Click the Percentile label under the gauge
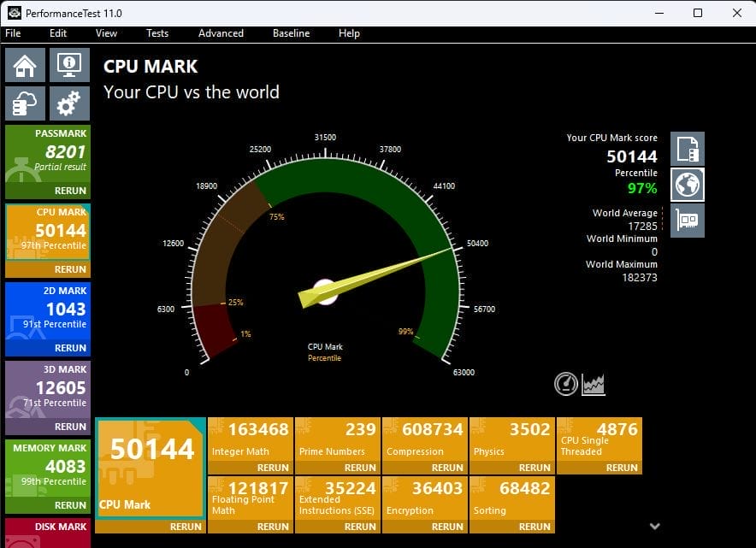Image resolution: width=756 pixels, height=548 pixels. 324,358
